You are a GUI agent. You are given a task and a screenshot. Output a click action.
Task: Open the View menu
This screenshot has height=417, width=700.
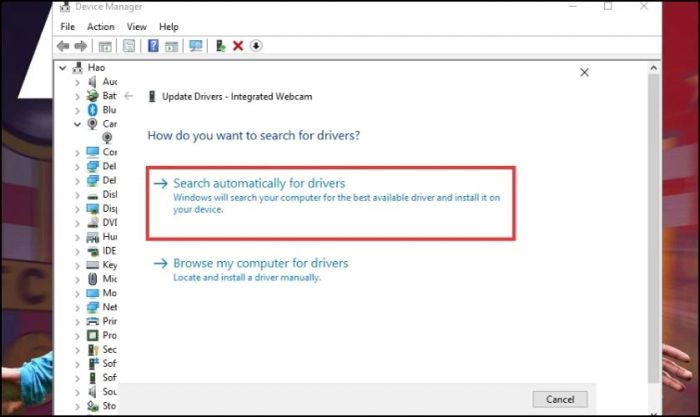click(x=136, y=27)
